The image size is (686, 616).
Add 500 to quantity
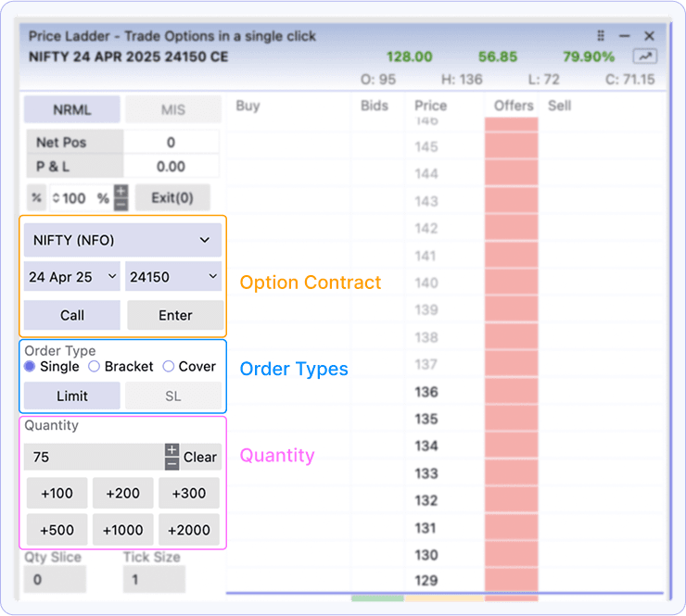(x=57, y=530)
